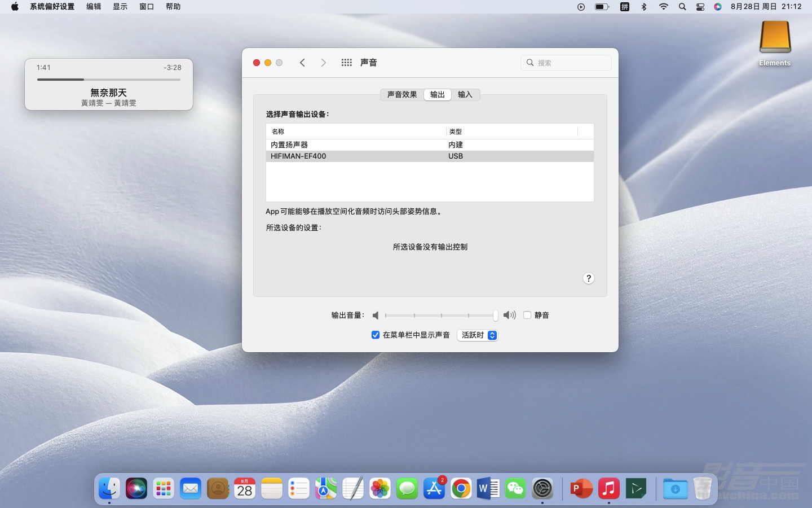Click System Preferences icon in Dock

tap(542, 488)
